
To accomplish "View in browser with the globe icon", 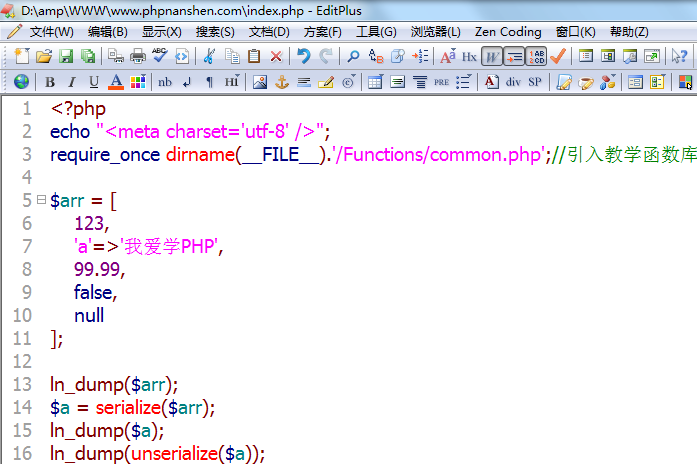I will [x=21, y=82].
